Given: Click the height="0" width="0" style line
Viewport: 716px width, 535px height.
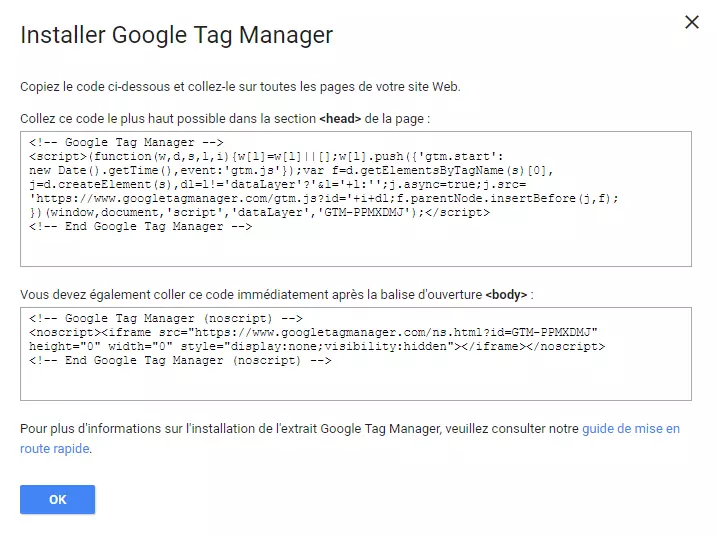Looking at the screenshot, I should (x=317, y=346).
